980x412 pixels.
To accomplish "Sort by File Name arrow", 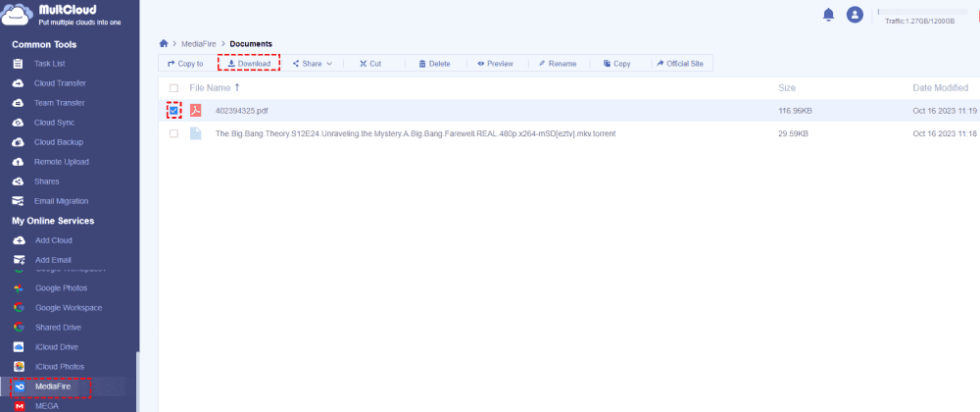I will [237, 88].
